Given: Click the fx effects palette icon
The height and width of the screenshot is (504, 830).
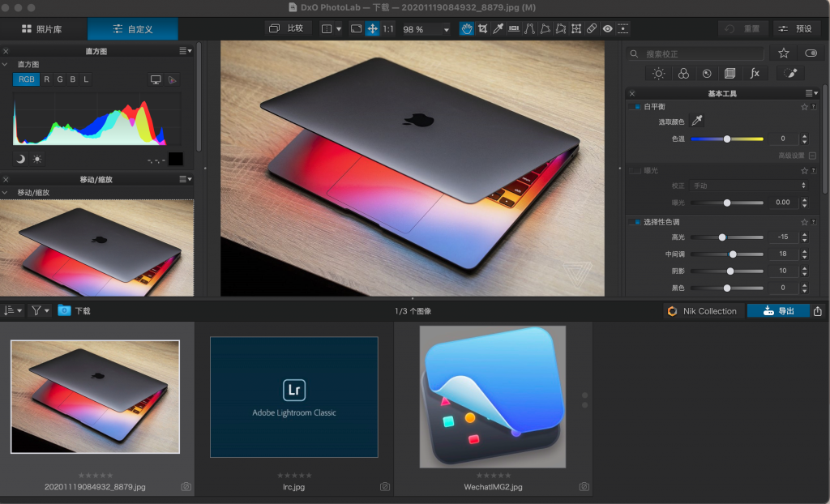Looking at the screenshot, I should tap(755, 73).
